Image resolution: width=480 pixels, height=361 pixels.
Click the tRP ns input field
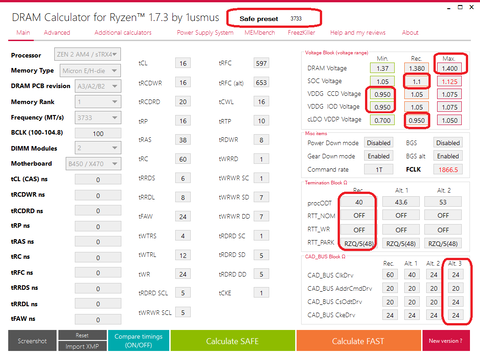(98, 226)
